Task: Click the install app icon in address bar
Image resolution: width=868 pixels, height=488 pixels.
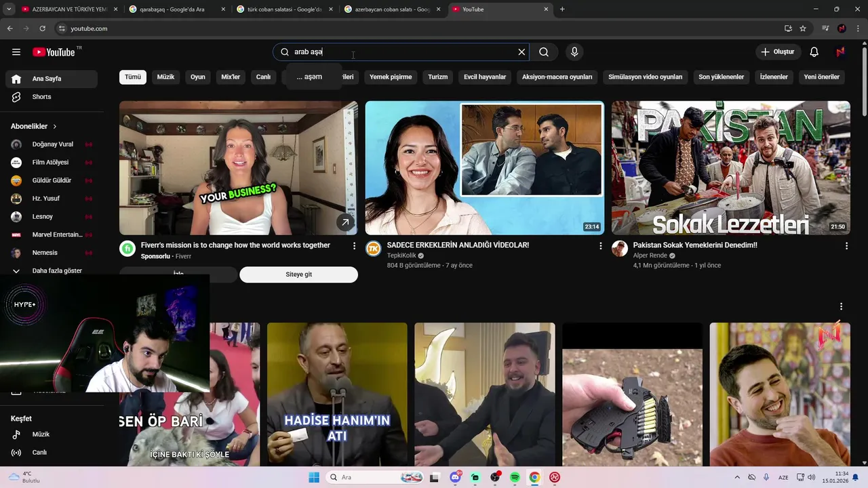Action: pyautogui.click(x=788, y=28)
